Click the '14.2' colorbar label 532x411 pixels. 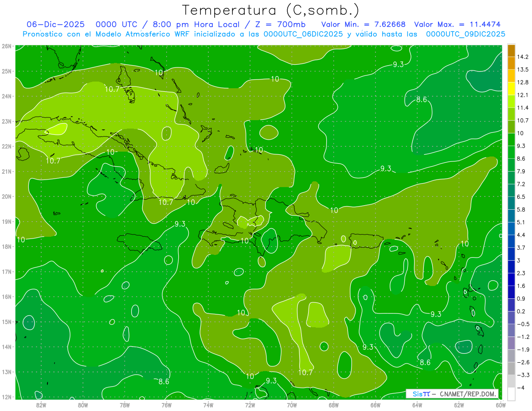523,57
